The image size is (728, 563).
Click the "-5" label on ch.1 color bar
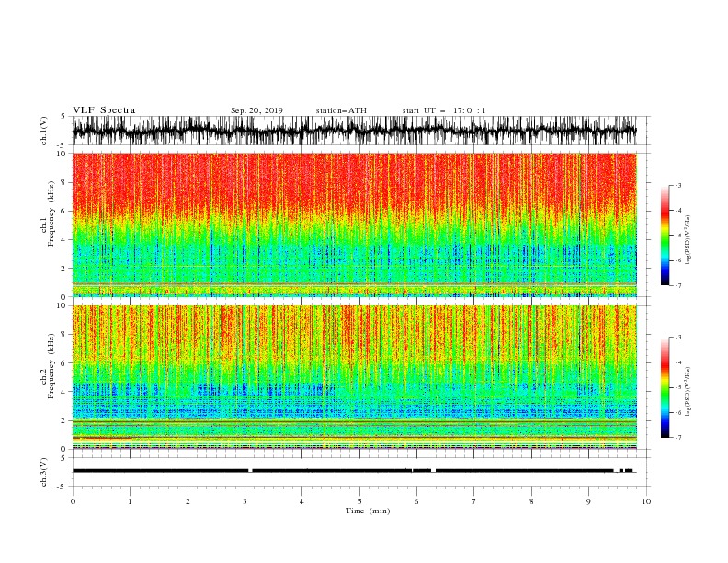[x=677, y=236]
